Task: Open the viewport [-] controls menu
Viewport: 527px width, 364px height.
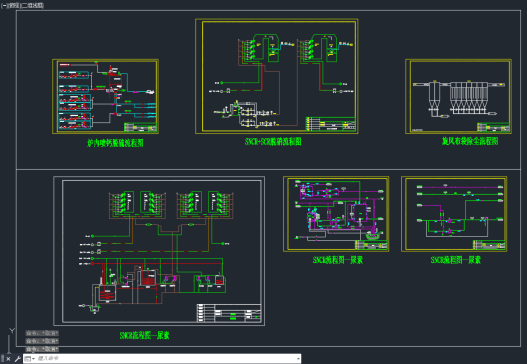Action: (x=4, y=5)
